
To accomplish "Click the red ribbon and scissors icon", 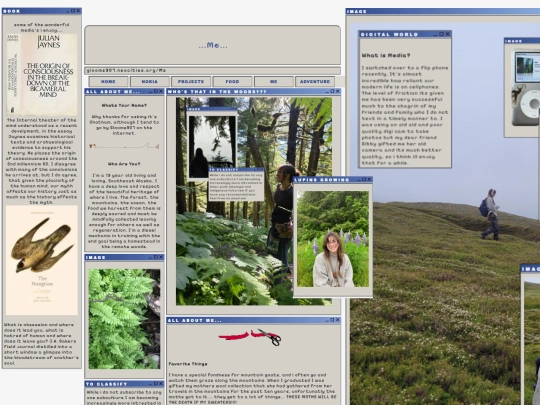I will coord(250,337).
